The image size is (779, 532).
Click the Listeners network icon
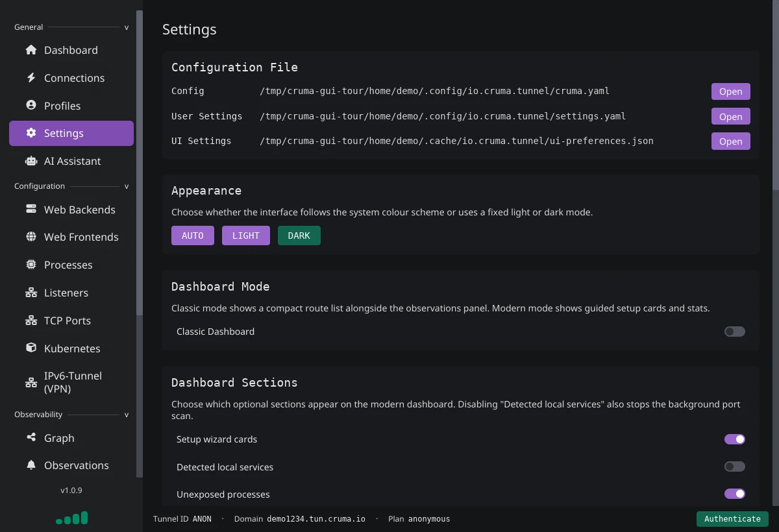point(31,293)
